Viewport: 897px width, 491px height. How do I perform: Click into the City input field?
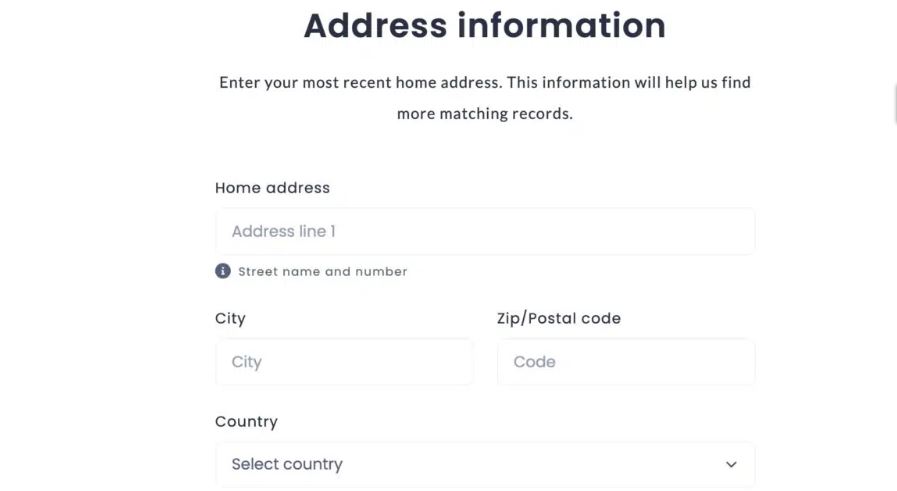(344, 362)
